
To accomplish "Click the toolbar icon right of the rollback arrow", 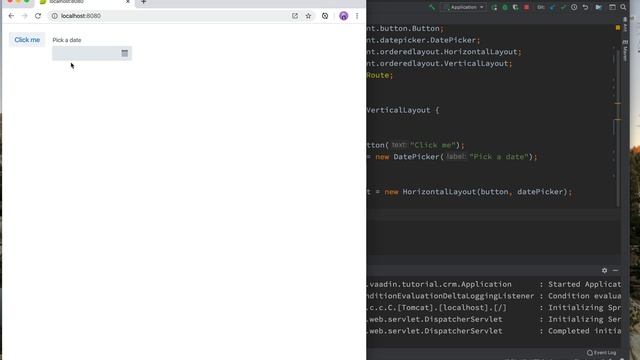I will tap(598, 7).
